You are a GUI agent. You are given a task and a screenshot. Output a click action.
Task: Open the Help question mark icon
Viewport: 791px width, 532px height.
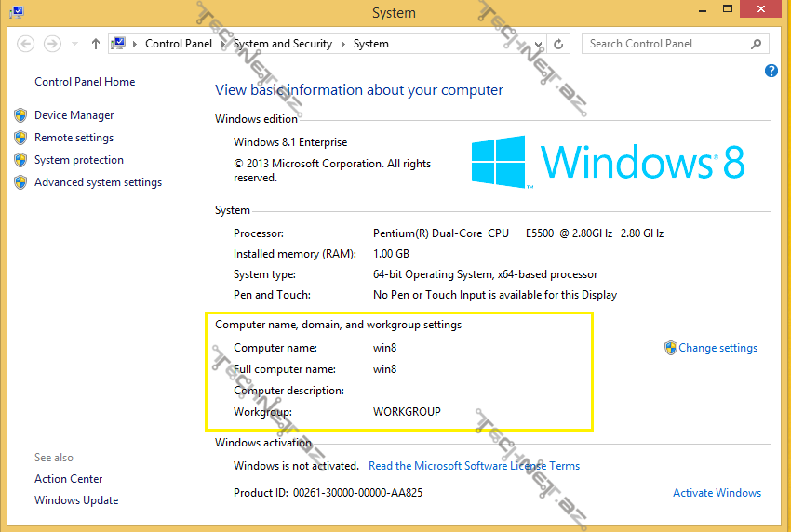pos(771,71)
